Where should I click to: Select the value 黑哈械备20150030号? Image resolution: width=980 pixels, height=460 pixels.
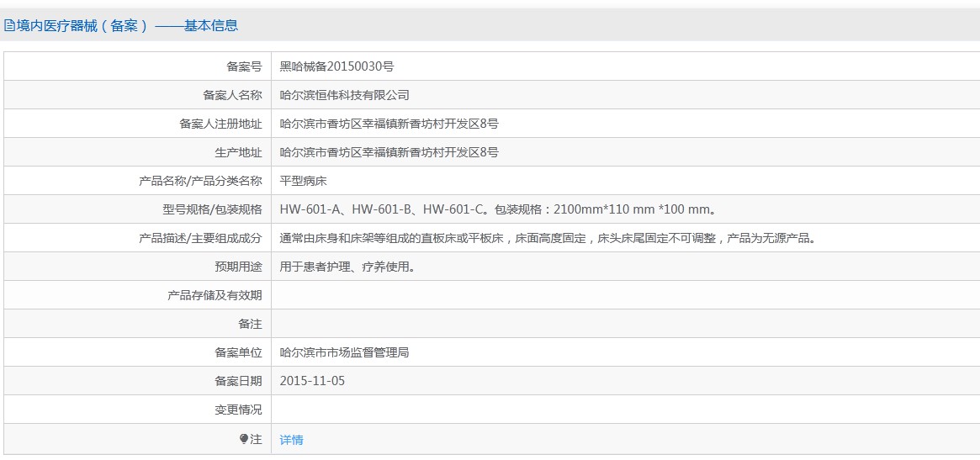(x=336, y=67)
